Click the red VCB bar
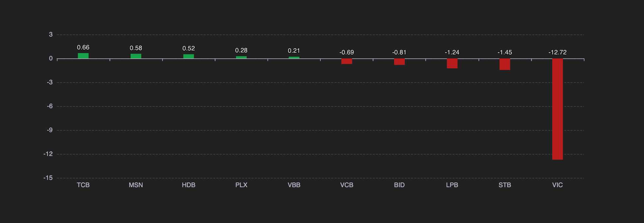 coord(347,61)
